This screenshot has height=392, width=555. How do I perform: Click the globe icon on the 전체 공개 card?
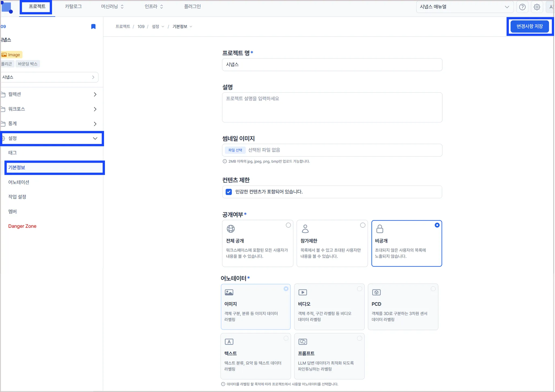point(231,229)
